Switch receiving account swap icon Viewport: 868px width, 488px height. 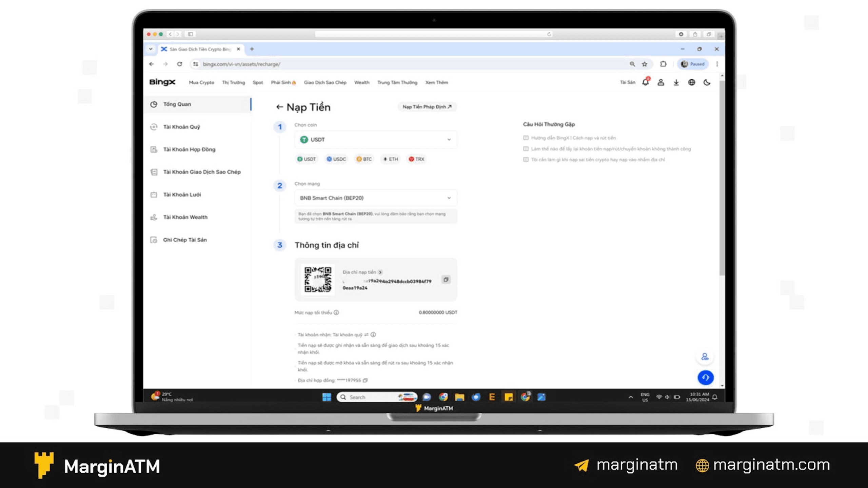tap(366, 335)
